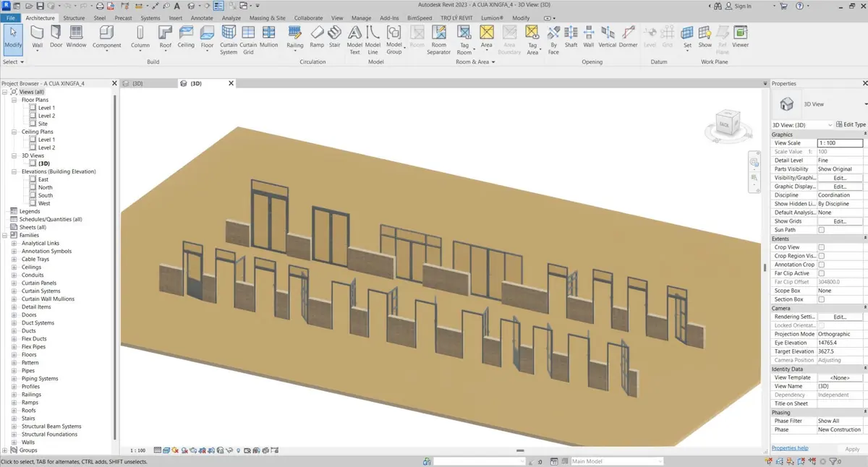
Task: Open the Model Group tool
Action: 393,40
